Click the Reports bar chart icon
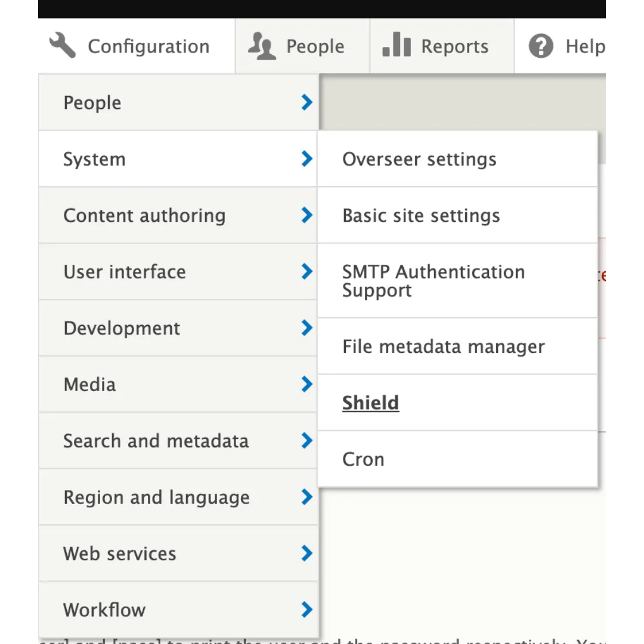The image size is (644, 644). (396, 45)
